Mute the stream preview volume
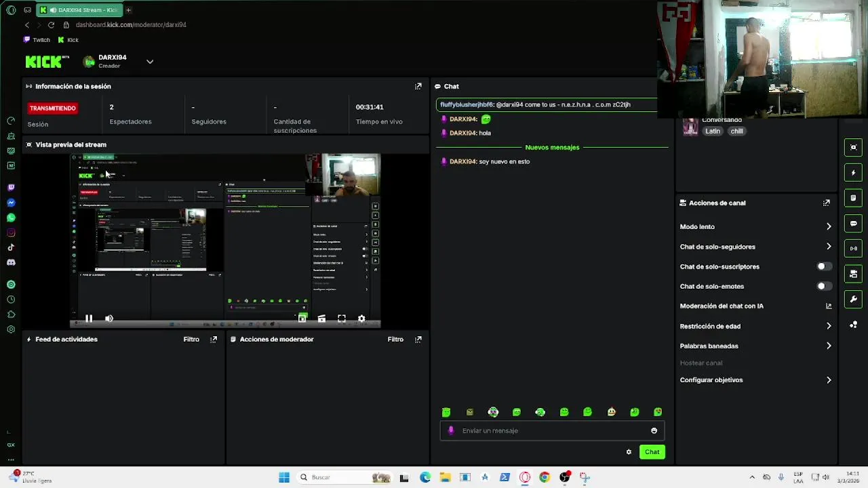This screenshot has width=868, height=488. coord(109,319)
